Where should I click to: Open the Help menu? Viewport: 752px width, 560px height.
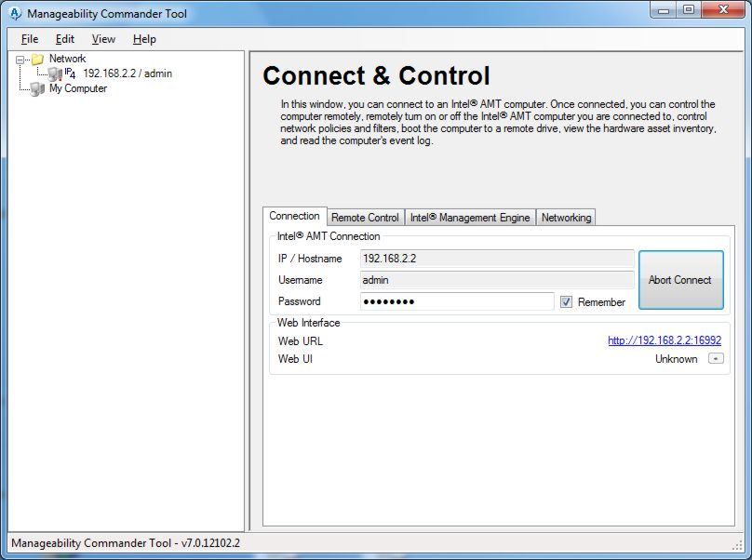pyautogui.click(x=144, y=39)
